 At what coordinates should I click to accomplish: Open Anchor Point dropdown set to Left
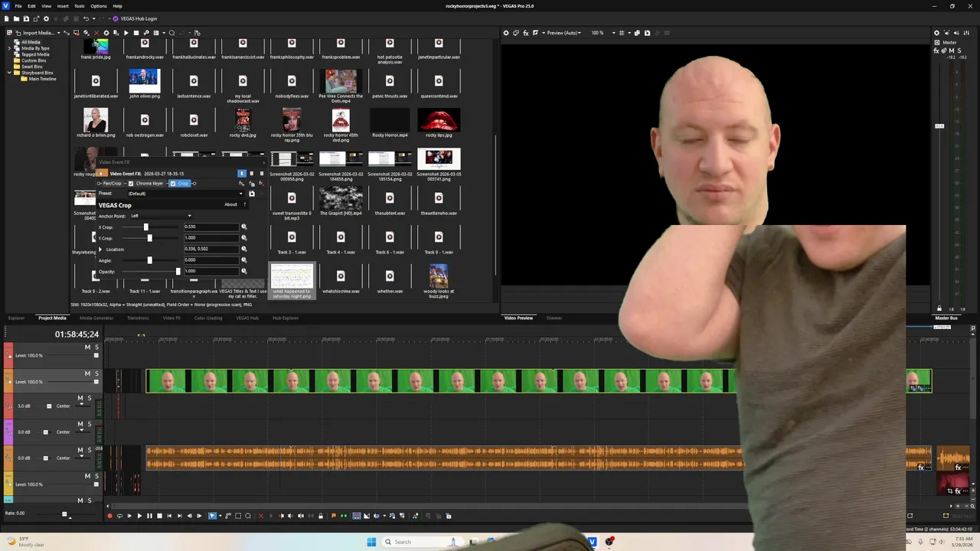coord(162,216)
